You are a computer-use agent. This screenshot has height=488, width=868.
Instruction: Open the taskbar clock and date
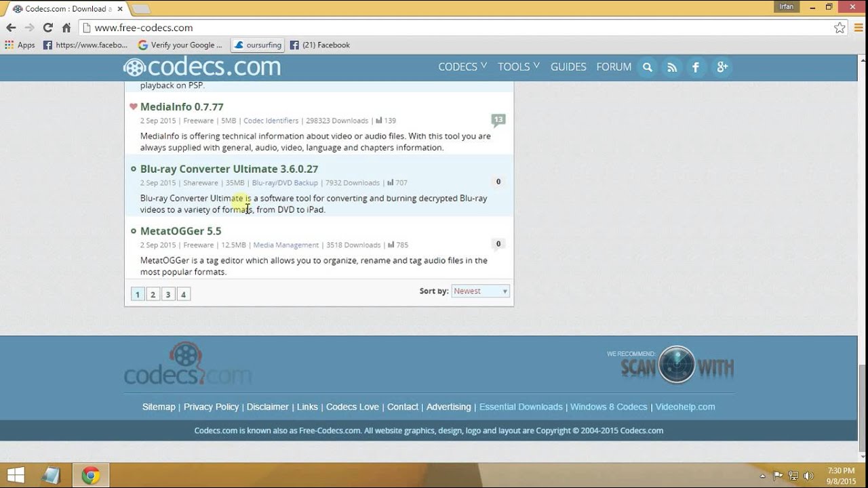(x=842, y=476)
